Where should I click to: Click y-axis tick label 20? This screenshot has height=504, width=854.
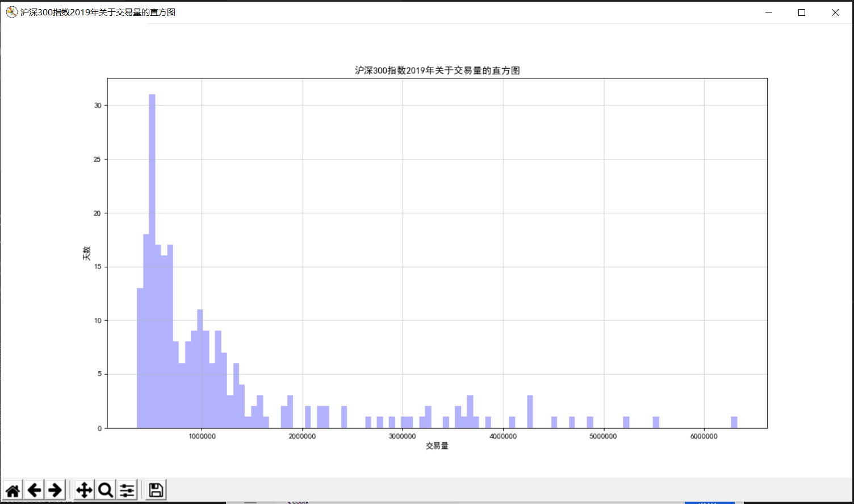pos(98,213)
